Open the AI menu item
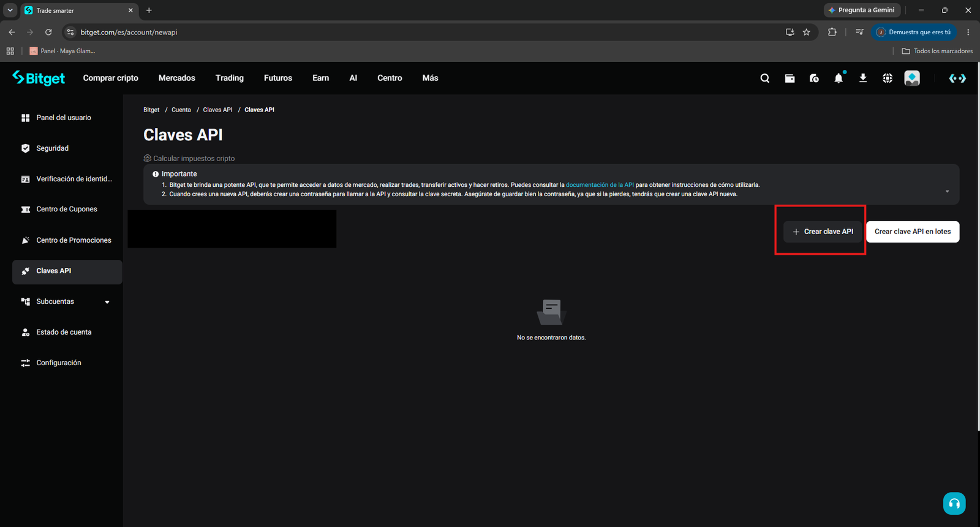 point(353,78)
